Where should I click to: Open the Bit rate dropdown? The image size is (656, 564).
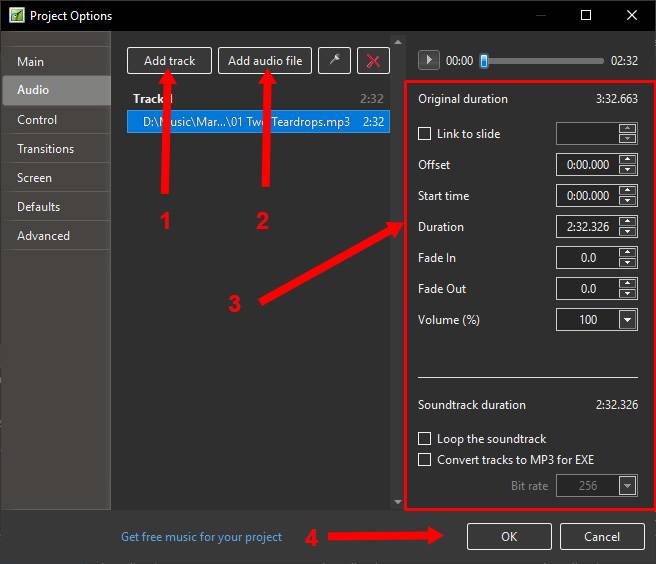628,486
